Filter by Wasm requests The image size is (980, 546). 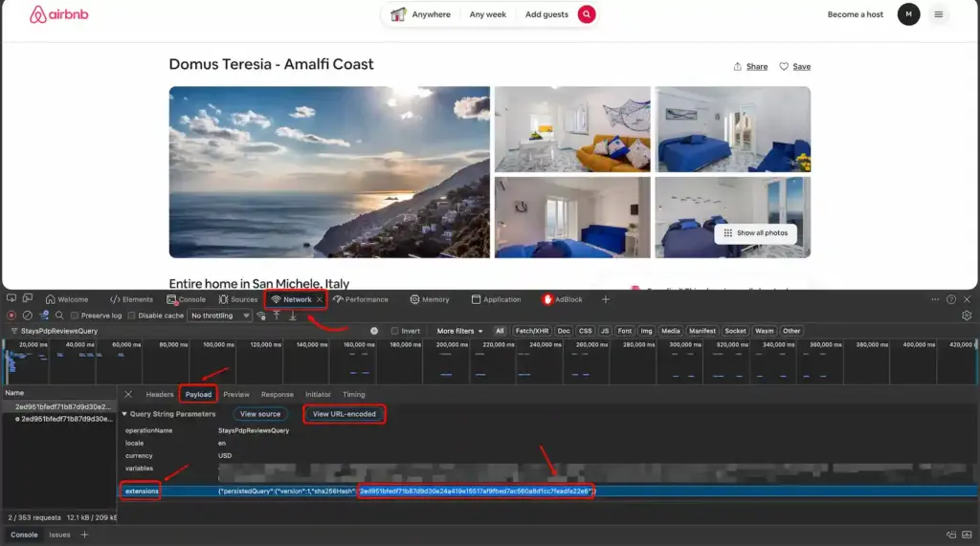point(764,331)
